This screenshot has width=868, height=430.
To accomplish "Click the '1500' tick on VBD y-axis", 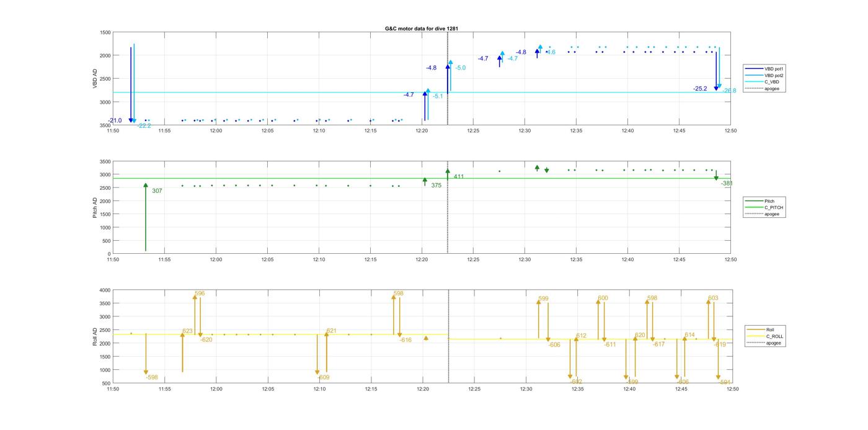I will click(105, 32).
